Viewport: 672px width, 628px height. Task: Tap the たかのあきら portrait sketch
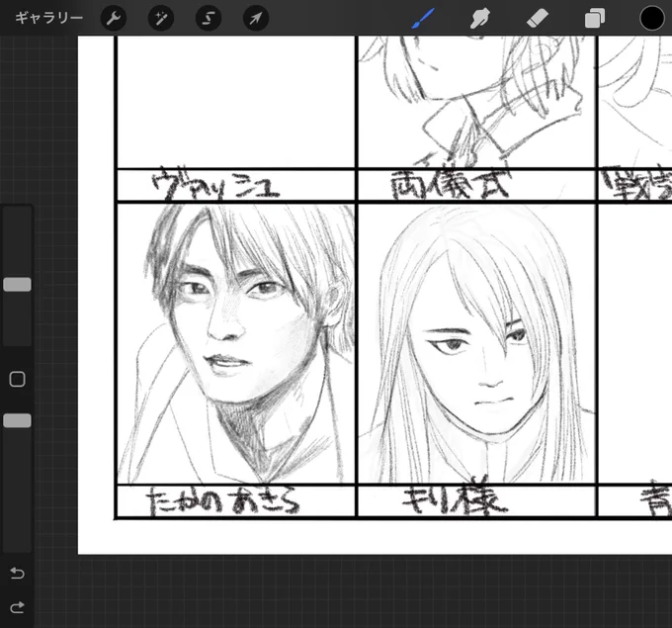point(236,343)
